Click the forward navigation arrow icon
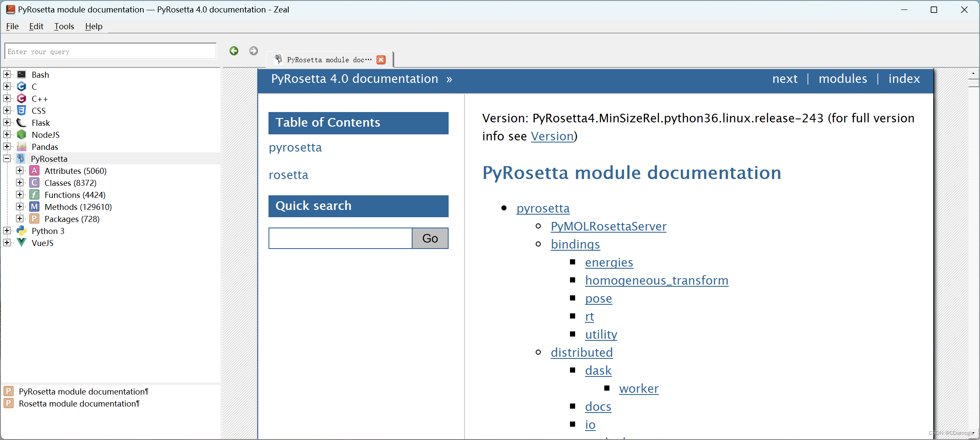The image size is (980, 440). (x=253, y=51)
